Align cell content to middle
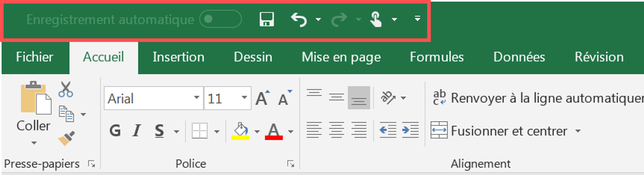Viewport: 644px width, 175px height. [336, 97]
